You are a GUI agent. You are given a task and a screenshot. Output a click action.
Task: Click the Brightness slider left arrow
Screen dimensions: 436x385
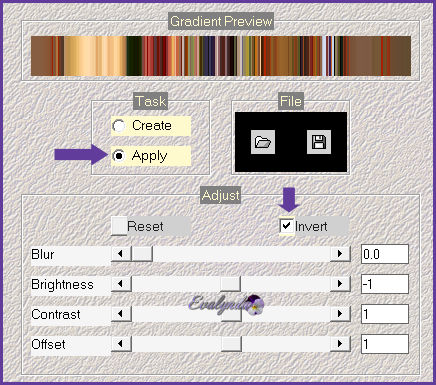(x=121, y=284)
